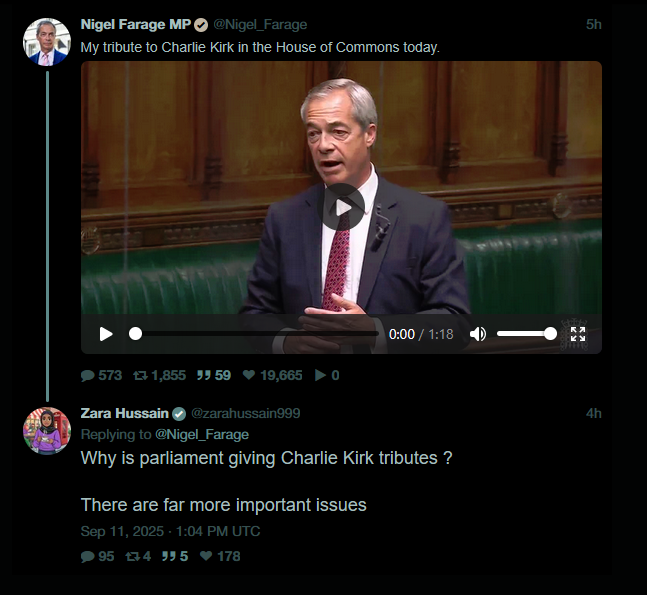Click the Nigel Farage MP display name

point(136,24)
